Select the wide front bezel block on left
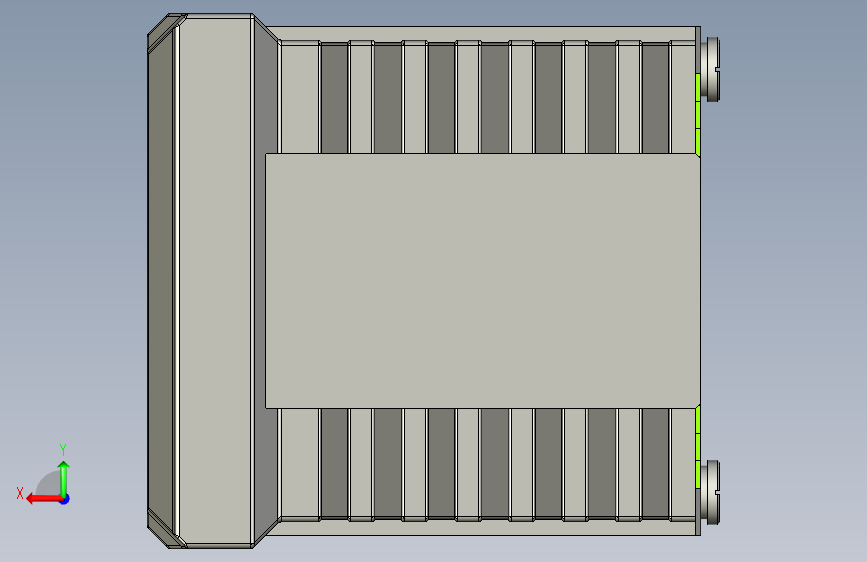 point(215,281)
